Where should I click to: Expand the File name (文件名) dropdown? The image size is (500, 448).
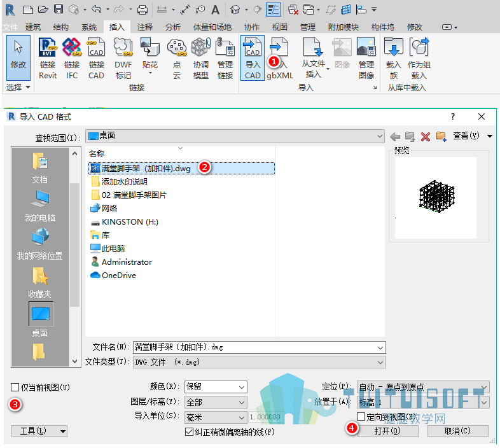[x=380, y=347]
